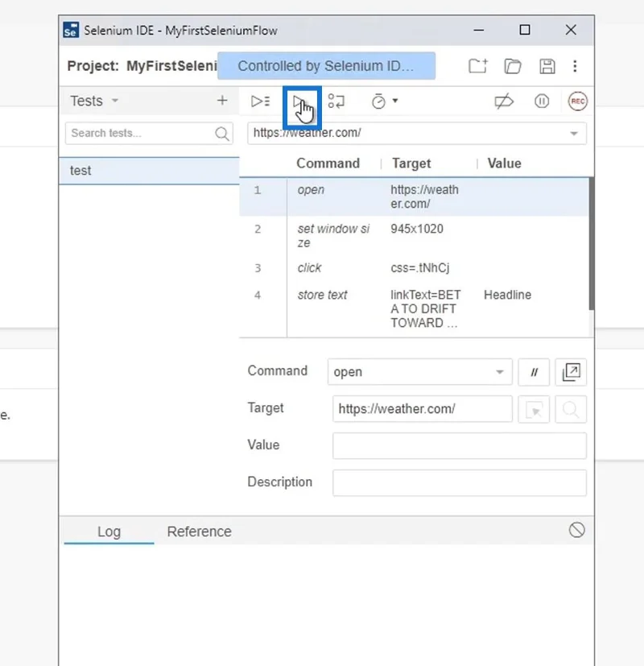
Task: Start recording with REC button
Action: tap(578, 101)
